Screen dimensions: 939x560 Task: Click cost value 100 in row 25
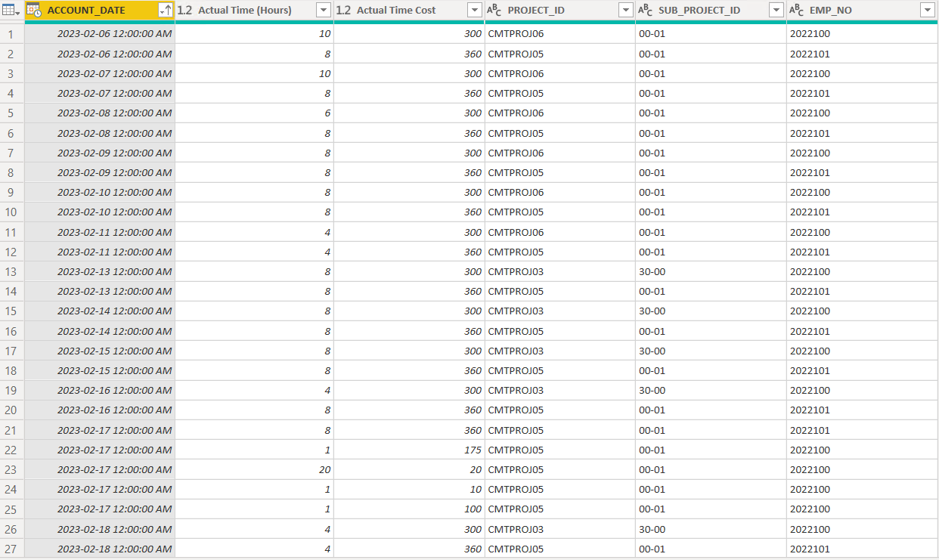(409, 509)
